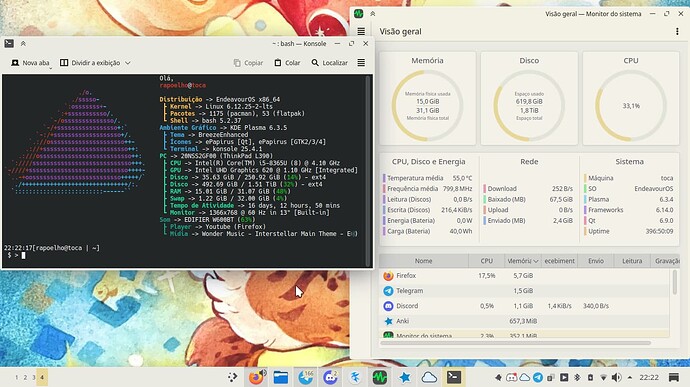Screen dimensions: 690x387
Task: Click the Bluetooth icon in the system tray
Action: pyautogui.click(x=577, y=377)
